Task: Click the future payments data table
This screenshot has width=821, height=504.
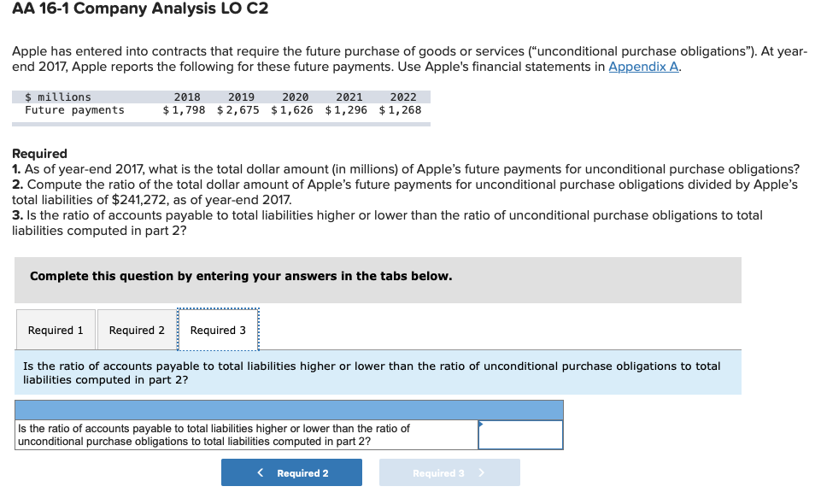Action: pos(220,103)
